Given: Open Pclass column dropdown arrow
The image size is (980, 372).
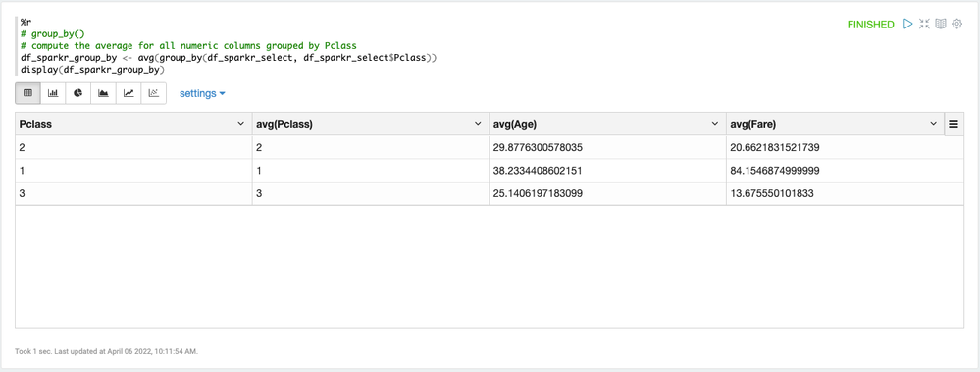Looking at the screenshot, I should [x=241, y=124].
